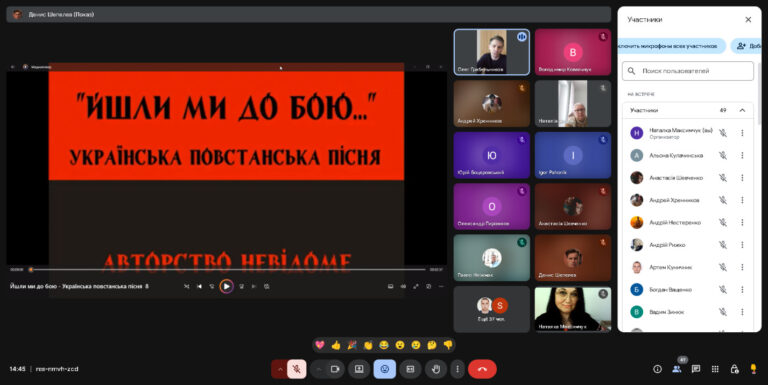This screenshot has height=385, width=768.
Task: Click shuffle icon in shared media player
Action: pos(187,287)
